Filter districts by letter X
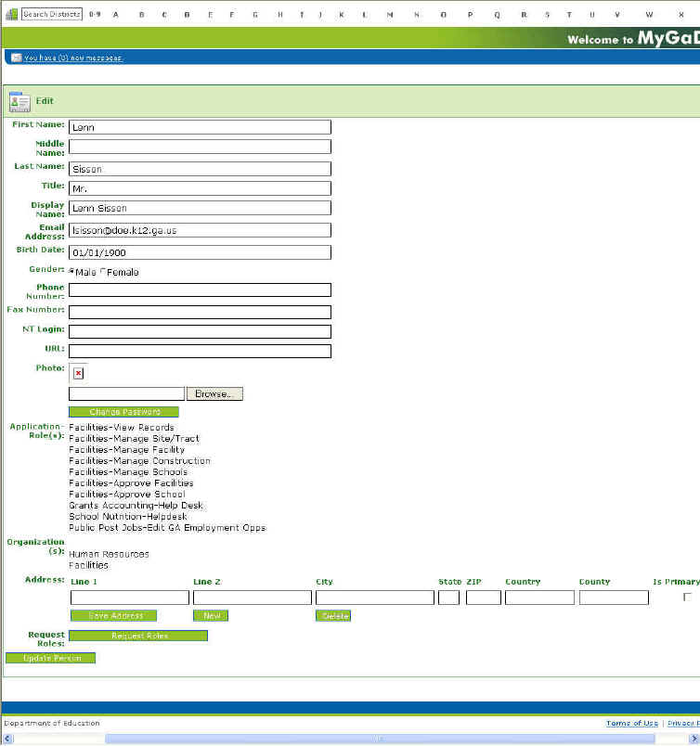 681,15
